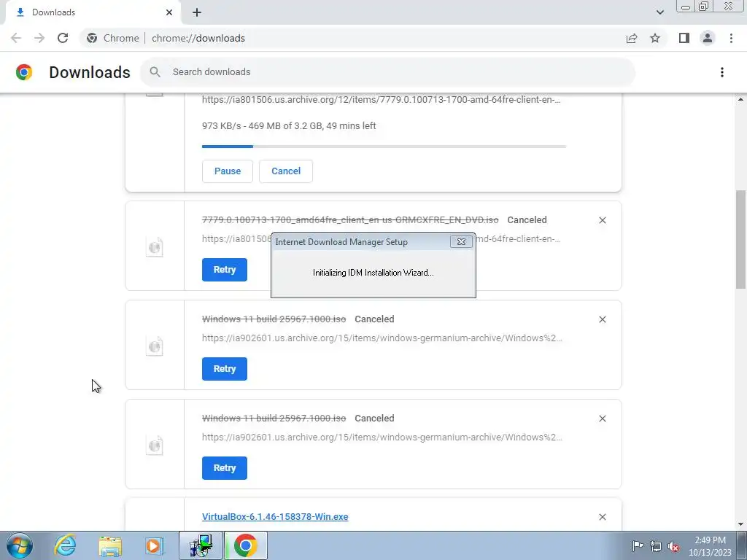The height and width of the screenshot is (560, 747).
Task: Remove the VirtualBox entry from list
Action: click(602, 517)
